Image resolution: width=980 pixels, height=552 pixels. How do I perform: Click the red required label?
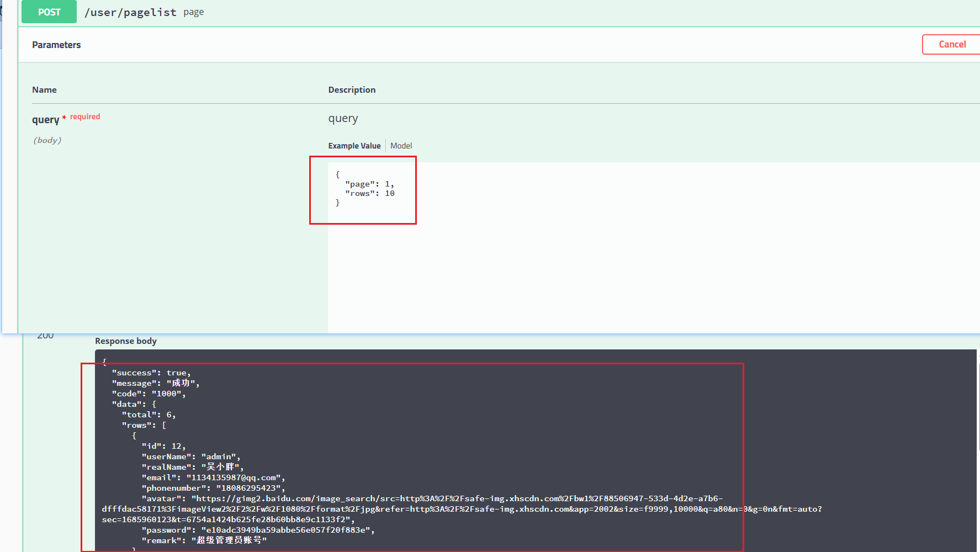pyautogui.click(x=85, y=116)
